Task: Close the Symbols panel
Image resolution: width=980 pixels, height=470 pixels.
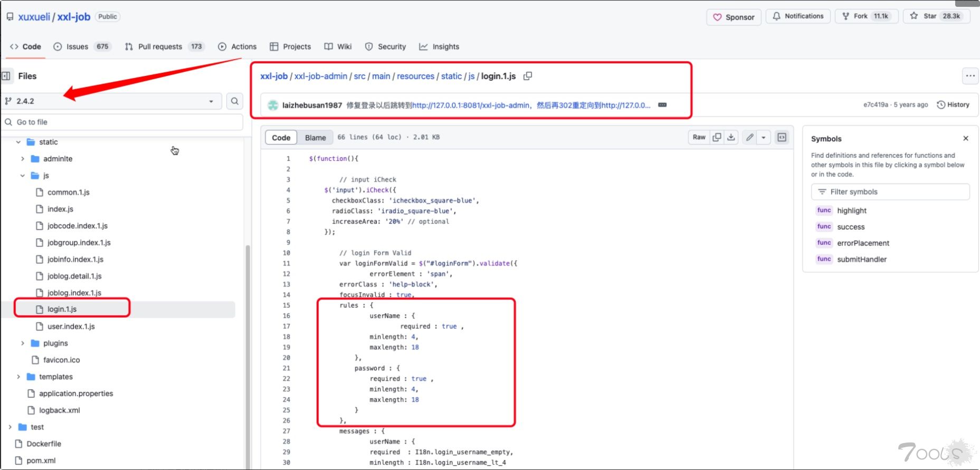Action: click(x=966, y=138)
